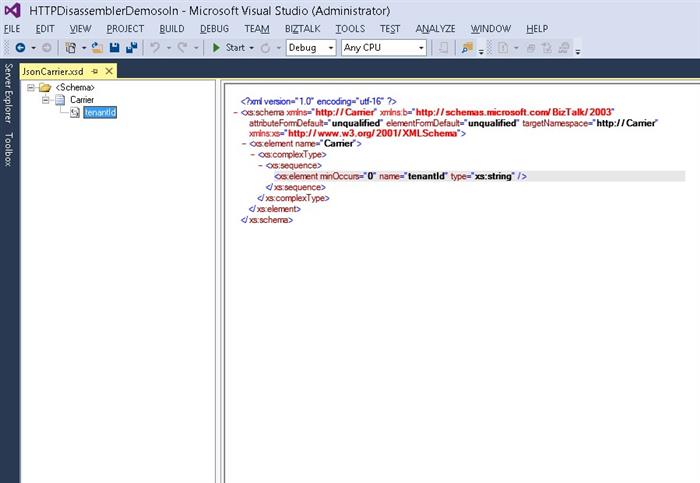Open the TEAM menu
Viewport: 700px width, 483px height.
pos(257,29)
